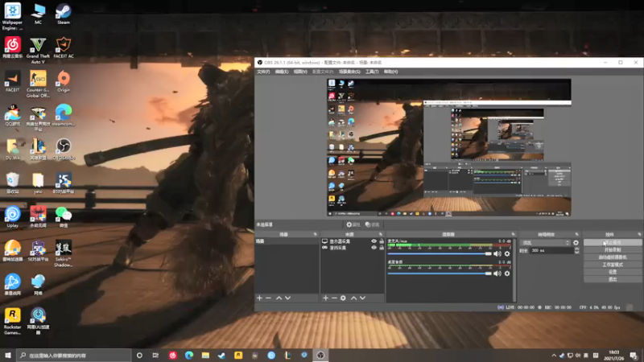The width and height of the screenshot is (644, 362).
Task: Open Edit menu in OBS
Action: click(281, 72)
